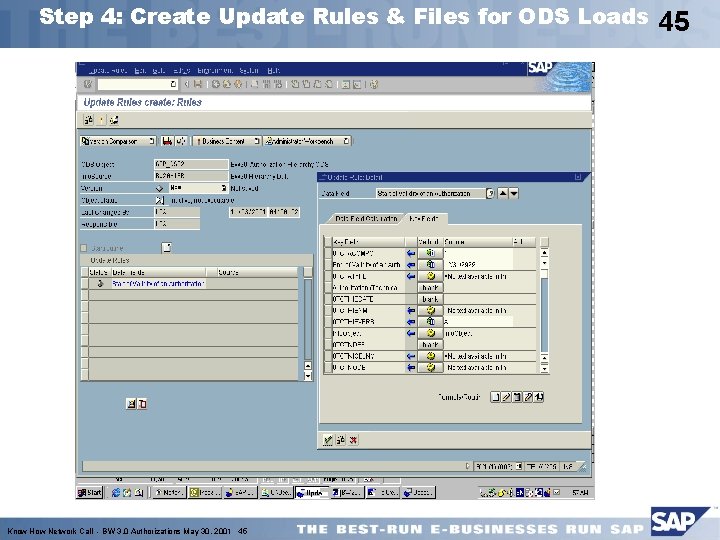
Task: Click the red X cancel icon in detail dialog
Action: pos(353,440)
